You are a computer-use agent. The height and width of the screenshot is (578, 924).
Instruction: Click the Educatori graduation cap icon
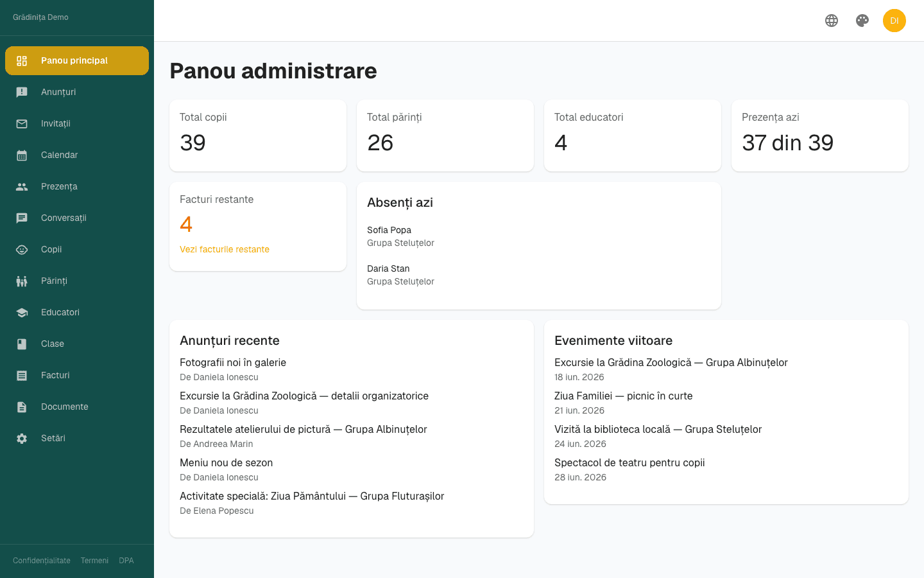click(x=22, y=312)
